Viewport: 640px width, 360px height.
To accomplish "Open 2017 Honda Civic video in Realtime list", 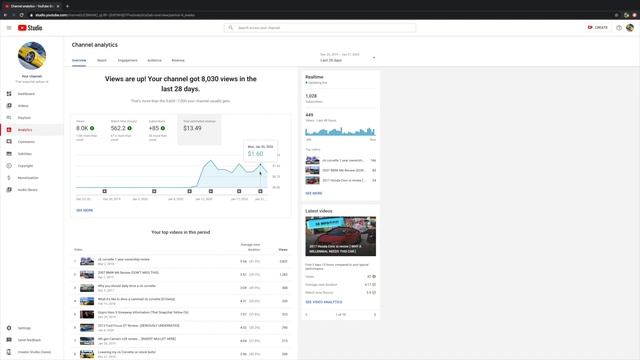I will (340, 180).
